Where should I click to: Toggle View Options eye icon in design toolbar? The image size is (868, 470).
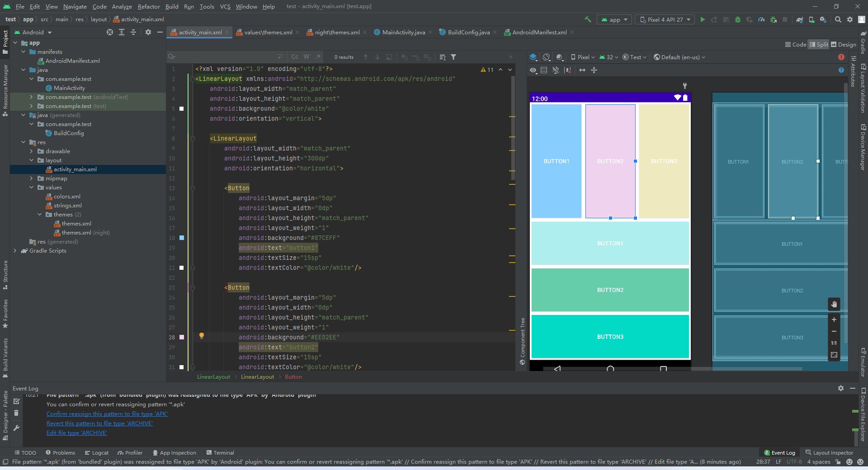533,70
